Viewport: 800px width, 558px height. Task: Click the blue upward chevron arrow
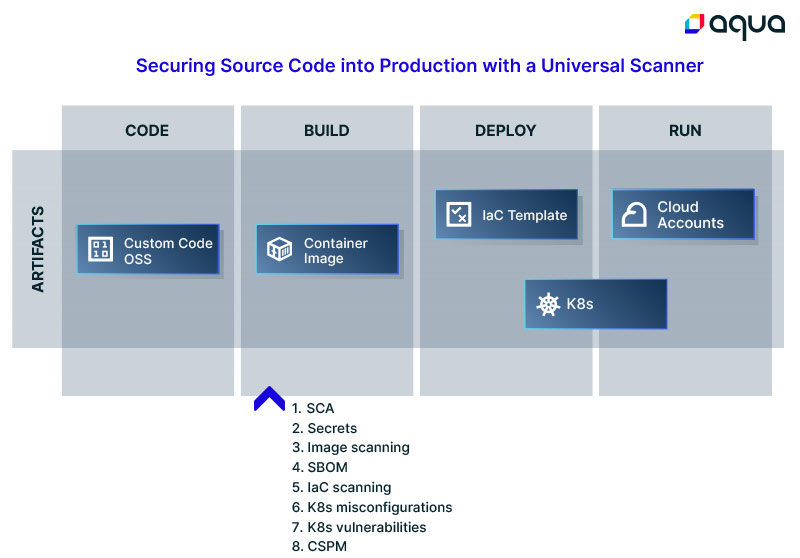[269, 398]
